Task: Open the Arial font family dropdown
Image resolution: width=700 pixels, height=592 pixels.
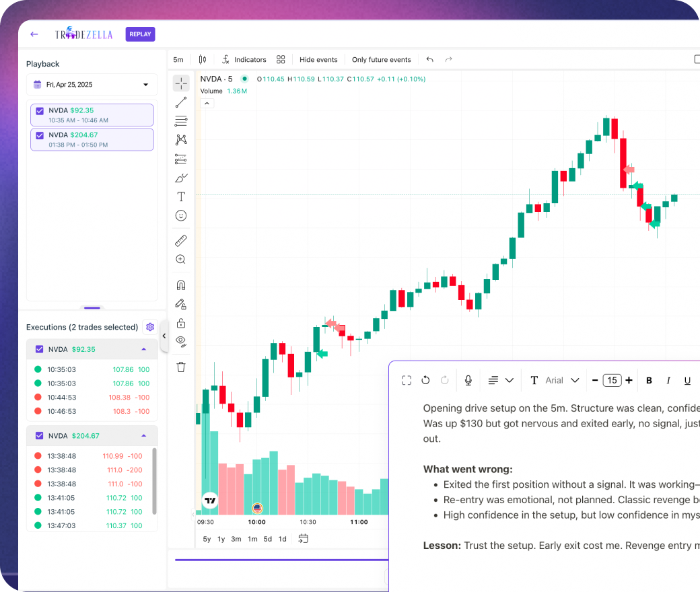Action: [x=563, y=380]
